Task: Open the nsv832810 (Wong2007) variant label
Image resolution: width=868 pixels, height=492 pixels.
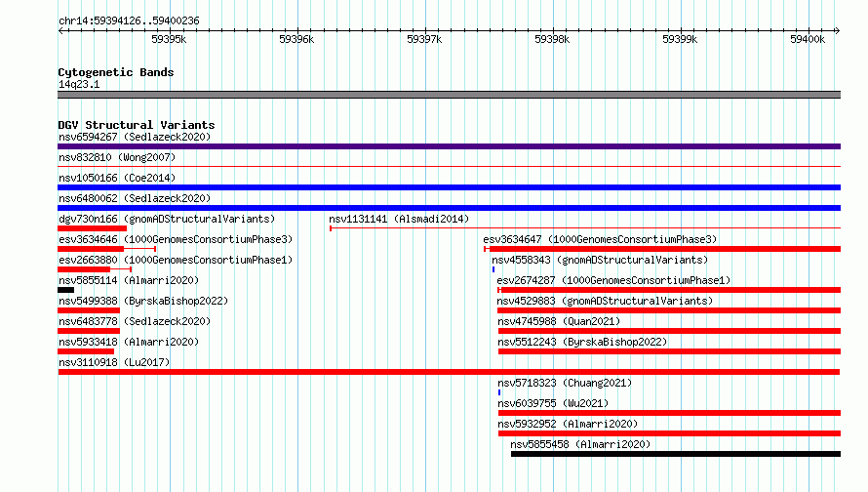Action: click(x=117, y=157)
